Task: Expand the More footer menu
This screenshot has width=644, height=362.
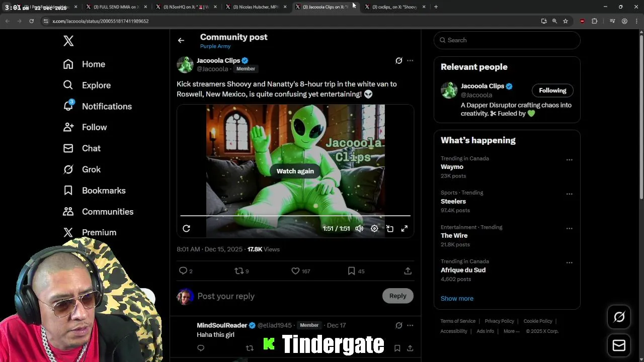Action: click(512, 331)
